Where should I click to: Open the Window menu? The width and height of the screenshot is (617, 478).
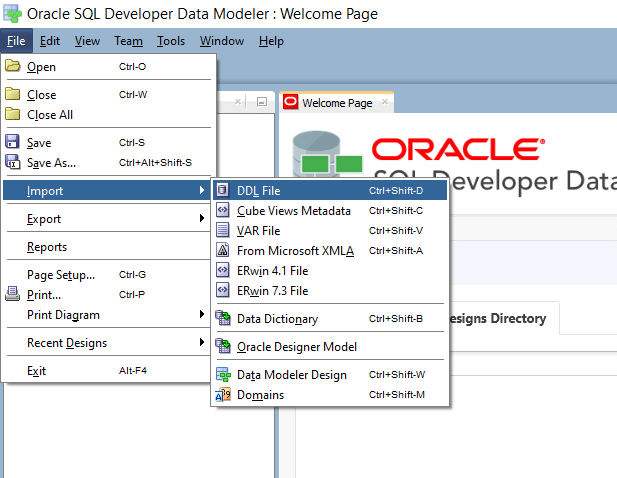tap(222, 41)
